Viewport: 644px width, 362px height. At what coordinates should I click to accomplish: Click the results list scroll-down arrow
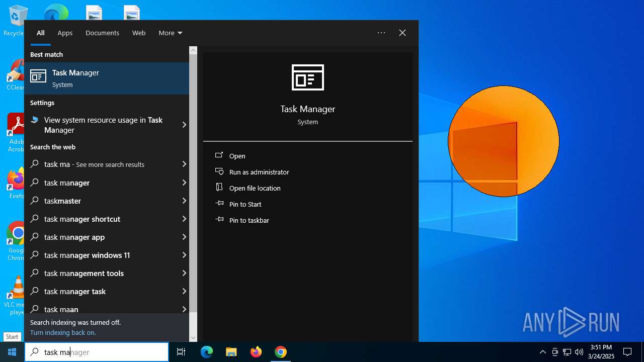[193, 338]
